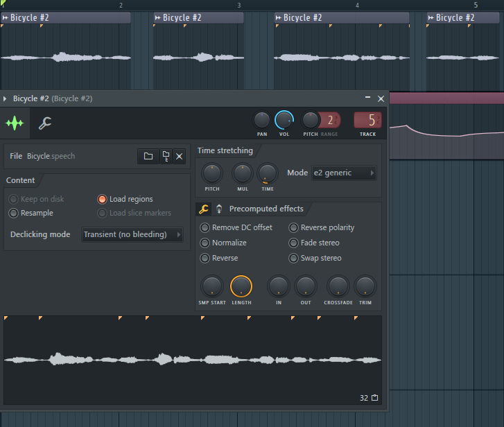Enable the Reverse effect
This screenshot has width=504, height=427.
tap(219, 258)
